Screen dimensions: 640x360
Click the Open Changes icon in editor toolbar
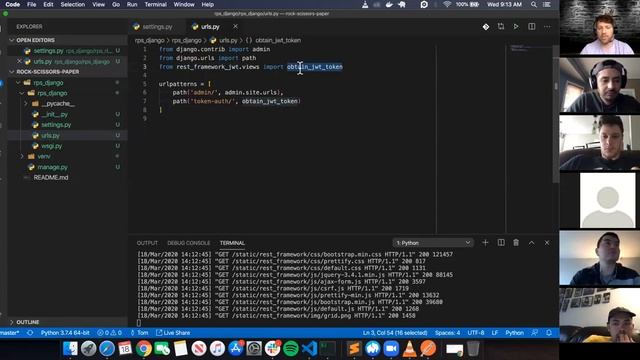click(x=501, y=27)
